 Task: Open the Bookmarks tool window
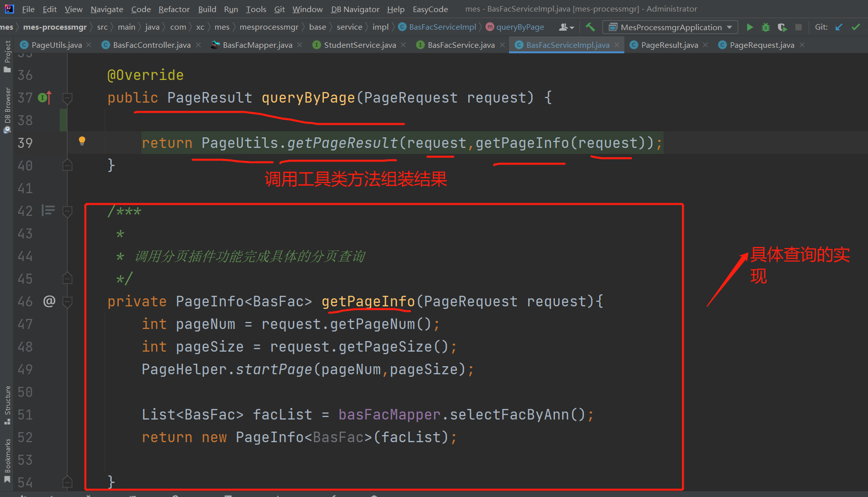(7, 460)
